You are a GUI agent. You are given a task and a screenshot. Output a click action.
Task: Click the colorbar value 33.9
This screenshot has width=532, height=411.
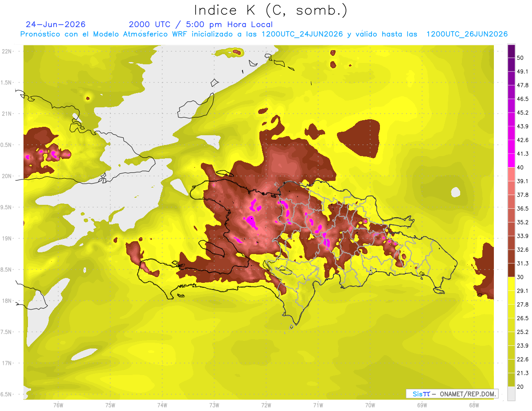(x=523, y=236)
